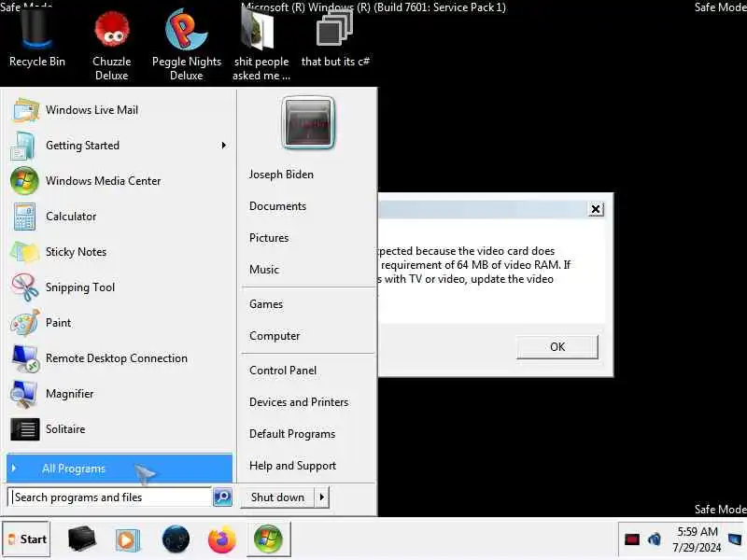Click the Paint palette icon
The height and width of the screenshot is (560, 747).
25,322
